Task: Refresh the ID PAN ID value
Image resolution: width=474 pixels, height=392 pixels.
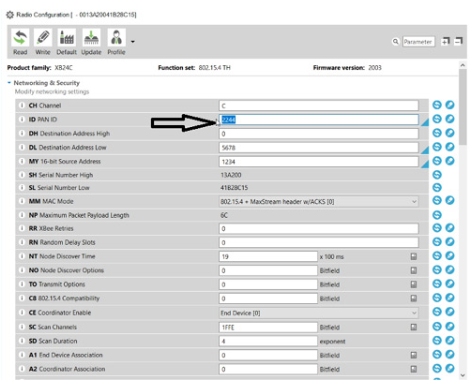Action: click(x=437, y=119)
